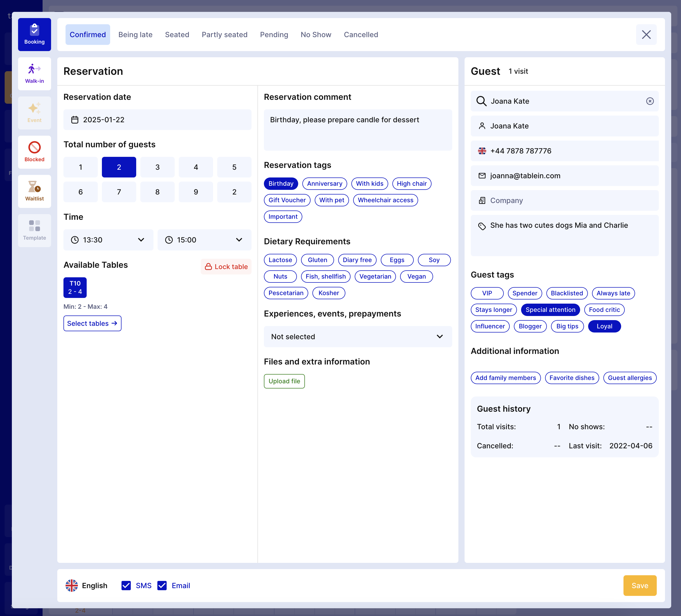Uncheck the Email notification option
This screenshot has width=681, height=616.
coord(162,586)
